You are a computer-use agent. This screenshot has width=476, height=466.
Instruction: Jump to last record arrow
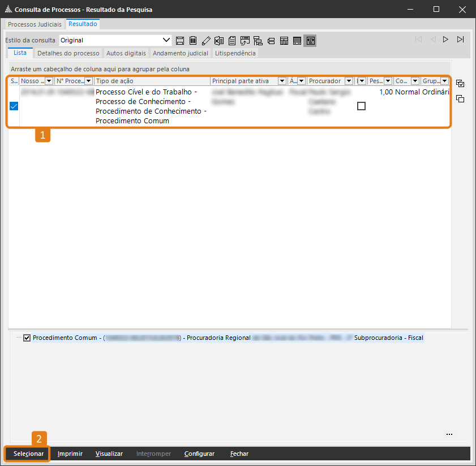coord(460,40)
